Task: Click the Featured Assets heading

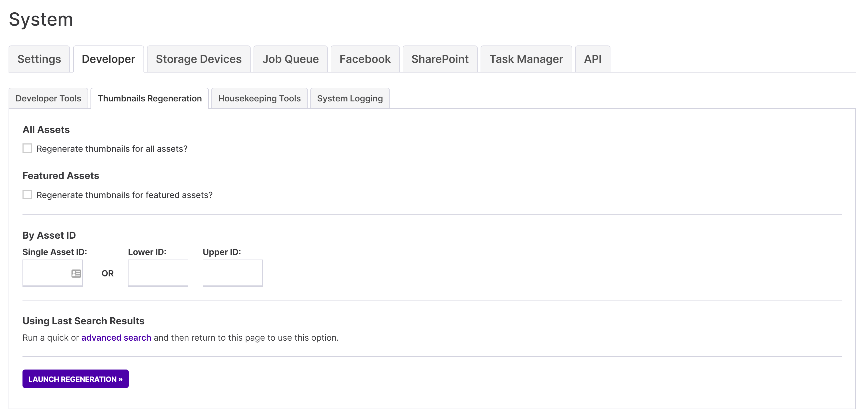Action: click(61, 176)
